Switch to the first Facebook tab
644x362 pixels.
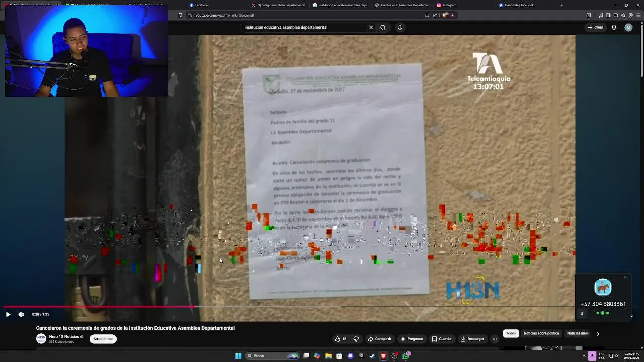point(217,5)
